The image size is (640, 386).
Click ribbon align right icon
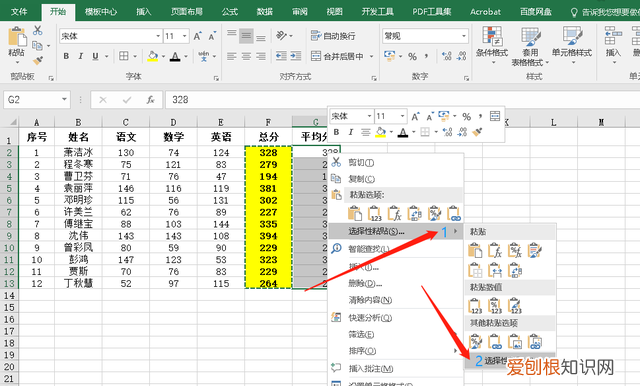pos(261,56)
